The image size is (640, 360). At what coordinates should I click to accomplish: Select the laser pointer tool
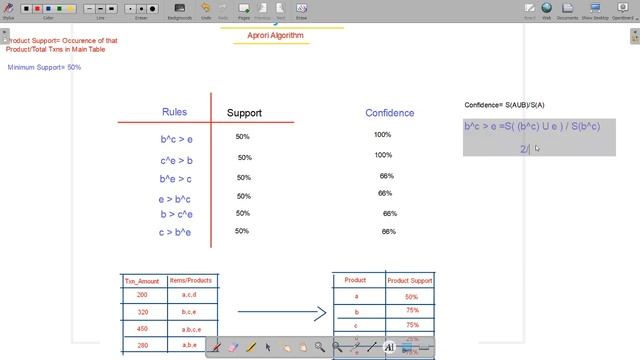pos(355,347)
